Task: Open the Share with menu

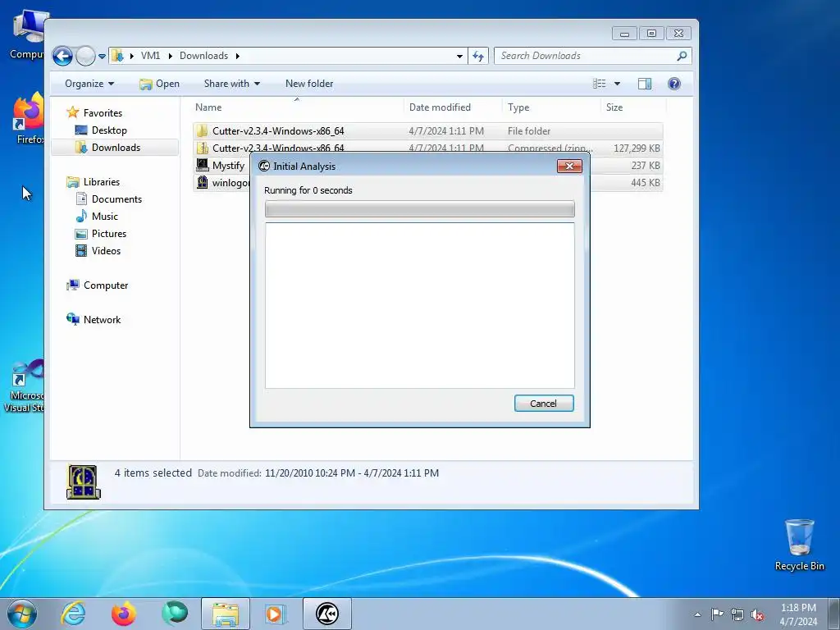Action: tap(232, 84)
